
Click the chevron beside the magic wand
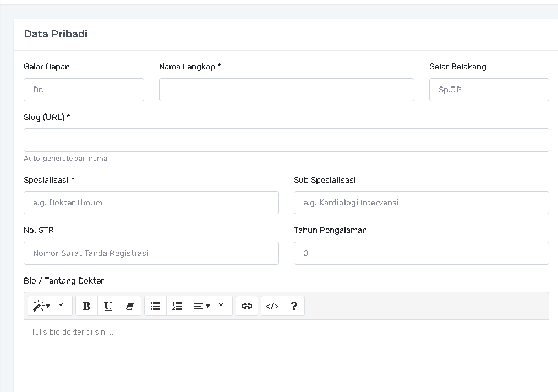61,305
